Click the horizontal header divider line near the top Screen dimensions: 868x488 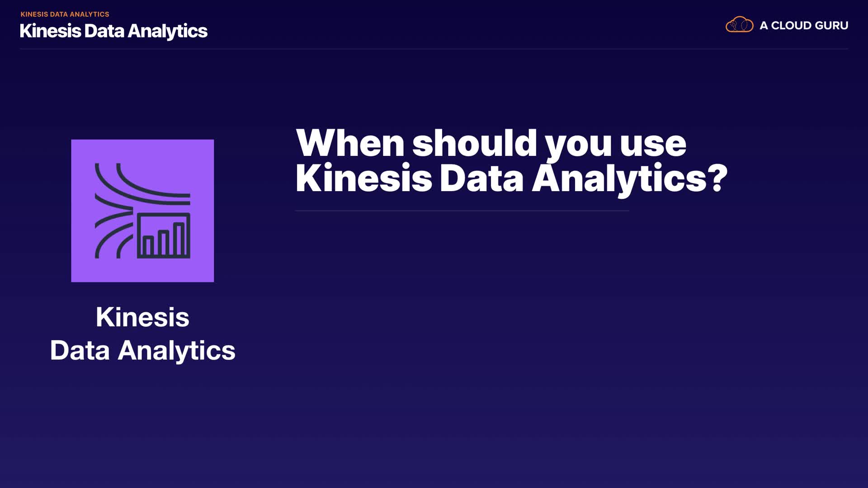click(434, 49)
